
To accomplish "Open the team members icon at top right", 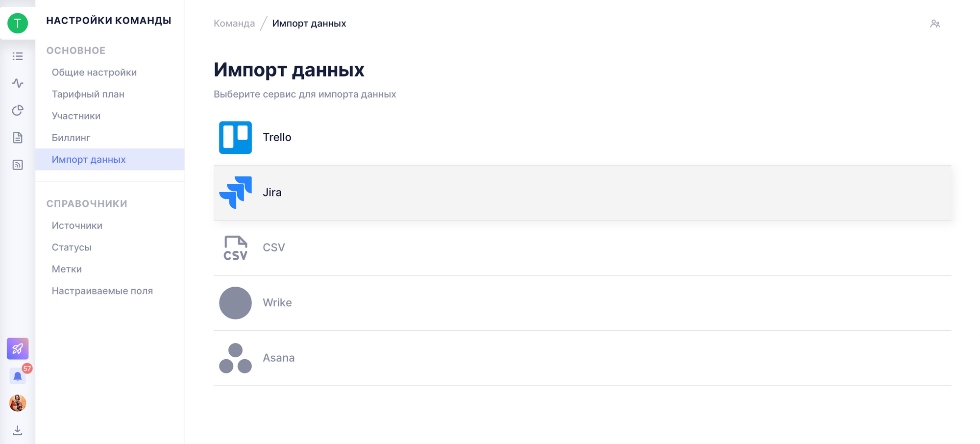I will pyautogui.click(x=935, y=24).
